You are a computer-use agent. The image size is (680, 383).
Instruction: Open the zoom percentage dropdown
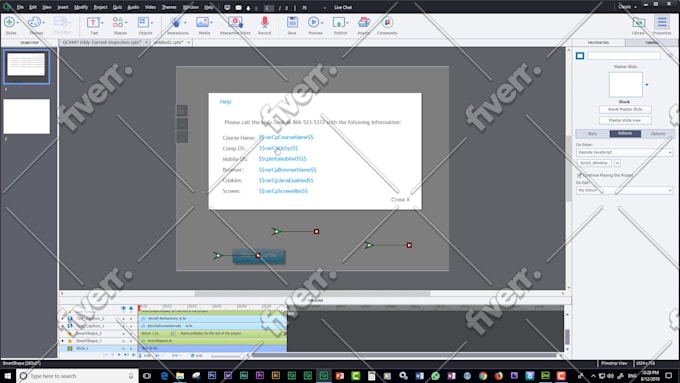(x=325, y=8)
